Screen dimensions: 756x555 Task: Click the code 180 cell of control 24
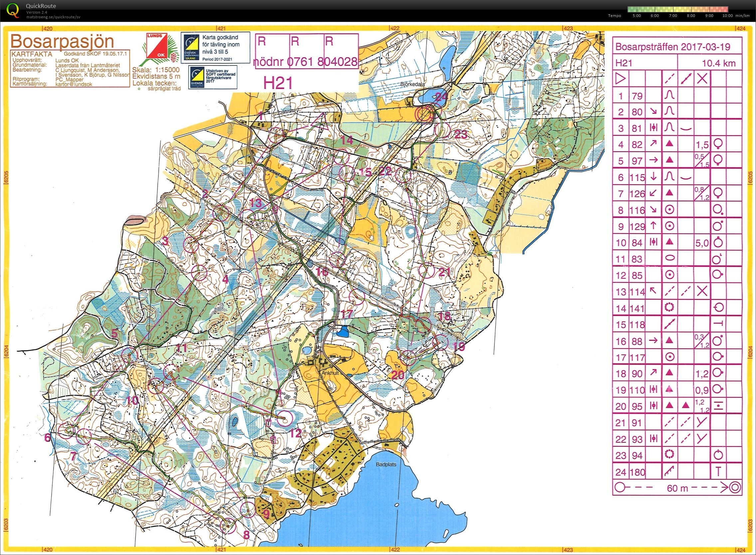[x=638, y=472]
